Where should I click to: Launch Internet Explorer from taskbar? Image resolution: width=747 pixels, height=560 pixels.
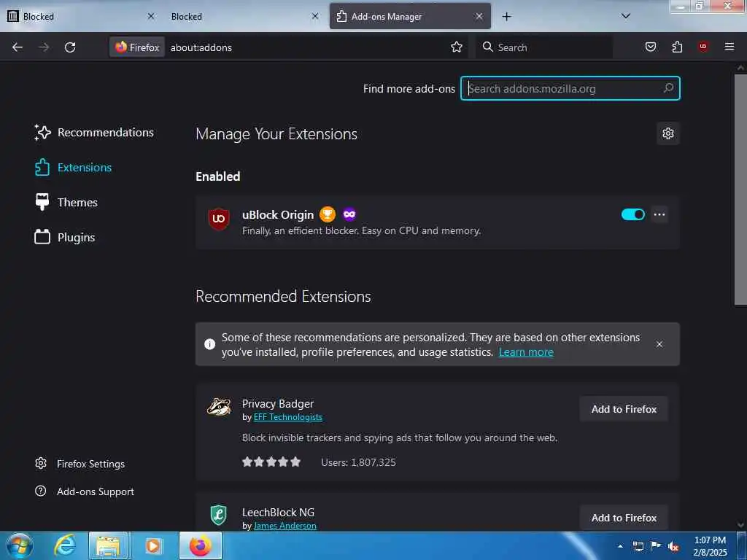(65, 545)
